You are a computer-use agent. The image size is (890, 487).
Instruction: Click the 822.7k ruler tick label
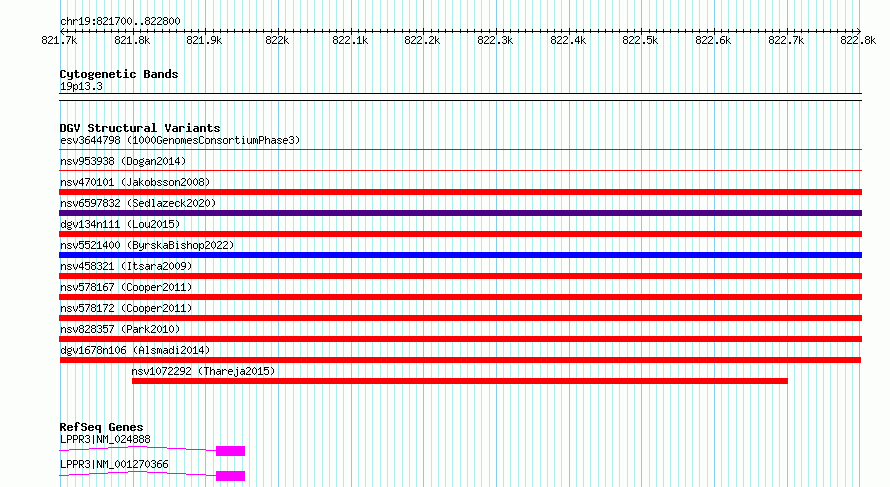(x=786, y=40)
